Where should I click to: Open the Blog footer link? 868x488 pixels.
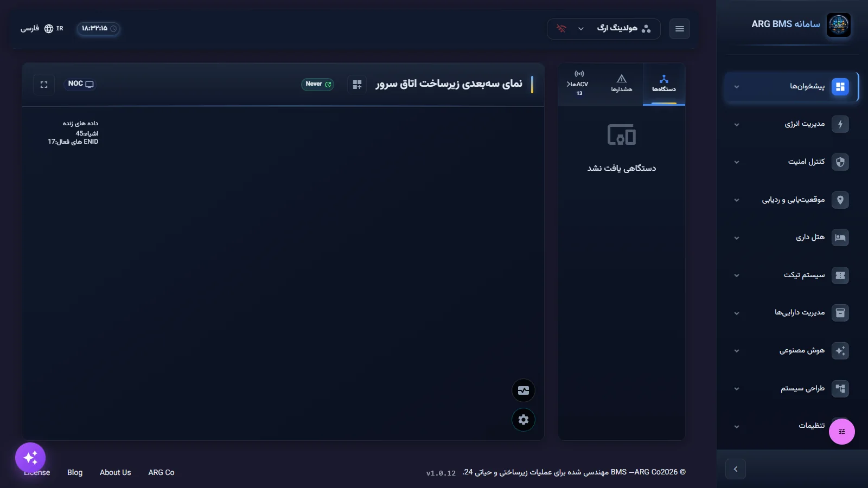(x=75, y=473)
